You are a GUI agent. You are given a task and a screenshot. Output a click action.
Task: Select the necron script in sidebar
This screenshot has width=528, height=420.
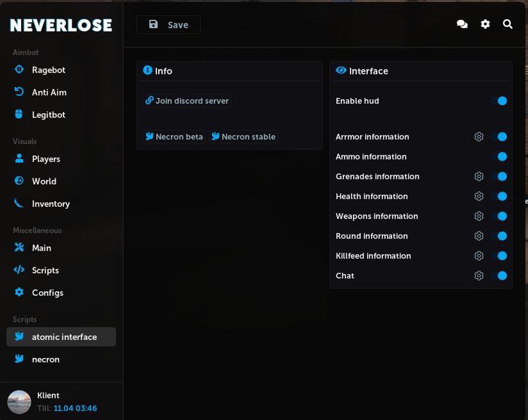click(x=45, y=359)
